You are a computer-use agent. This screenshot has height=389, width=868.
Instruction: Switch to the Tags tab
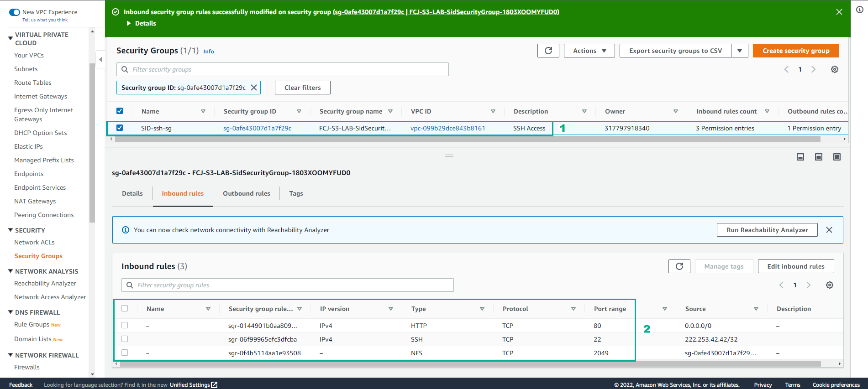296,193
